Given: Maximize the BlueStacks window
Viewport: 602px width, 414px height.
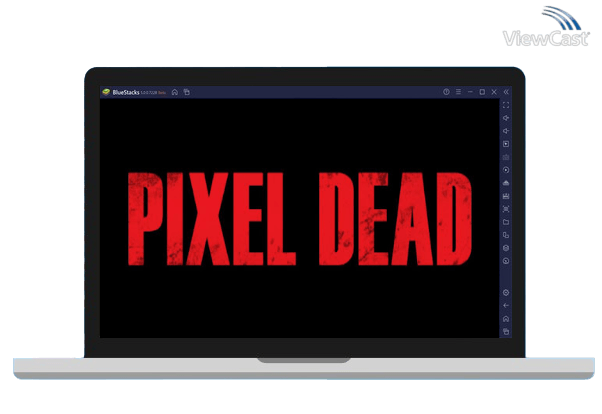Looking at the screenshot, I should [x=482, y=92].
